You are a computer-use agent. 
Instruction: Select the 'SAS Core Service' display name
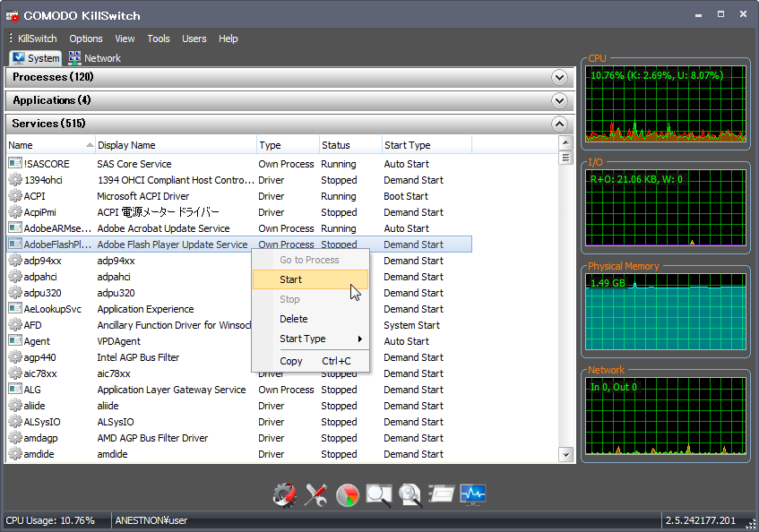click(134, 164)
